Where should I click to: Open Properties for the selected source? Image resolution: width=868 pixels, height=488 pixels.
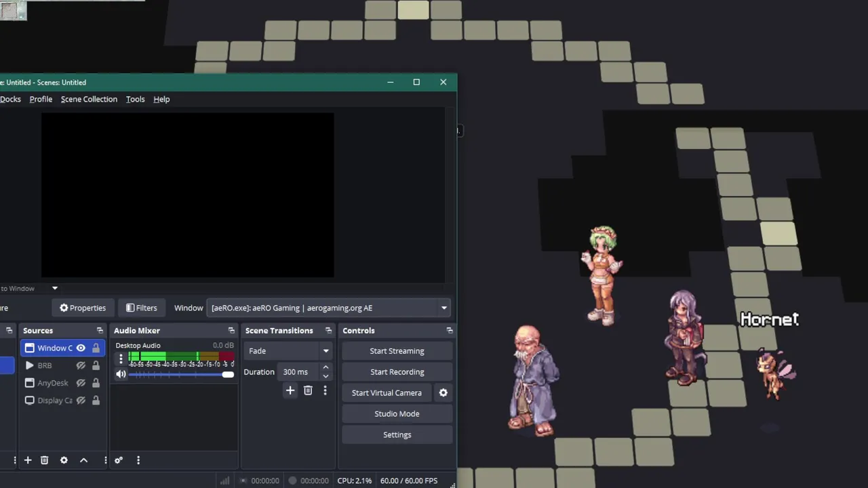click(83, 308)
